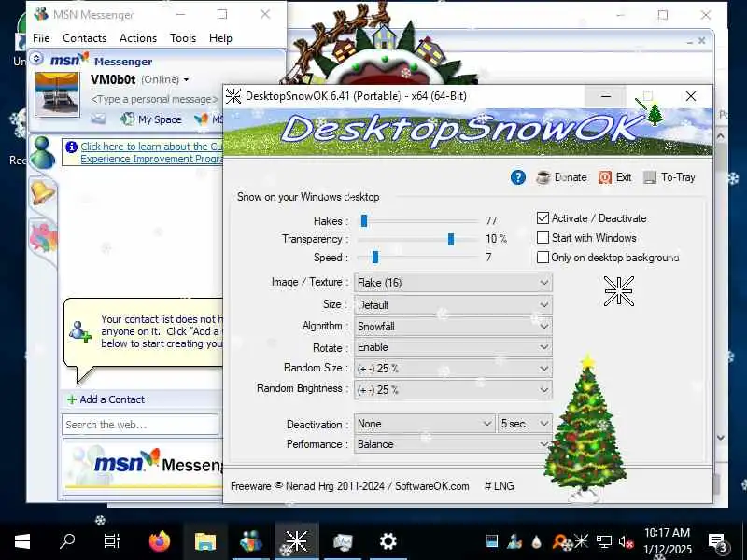The image size is (747, 560).
Task: Click the Flakes slider thumb
Action: coord(364,221)
